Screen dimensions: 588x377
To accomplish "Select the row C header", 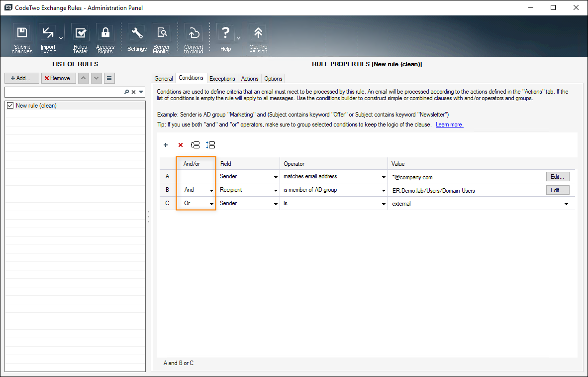I will (167, 204).
